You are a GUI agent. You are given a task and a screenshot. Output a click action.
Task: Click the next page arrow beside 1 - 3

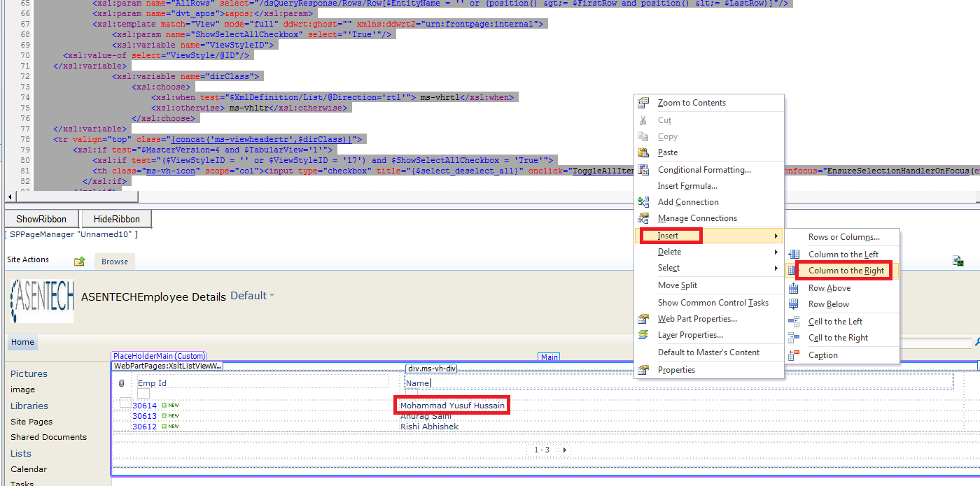564,450
